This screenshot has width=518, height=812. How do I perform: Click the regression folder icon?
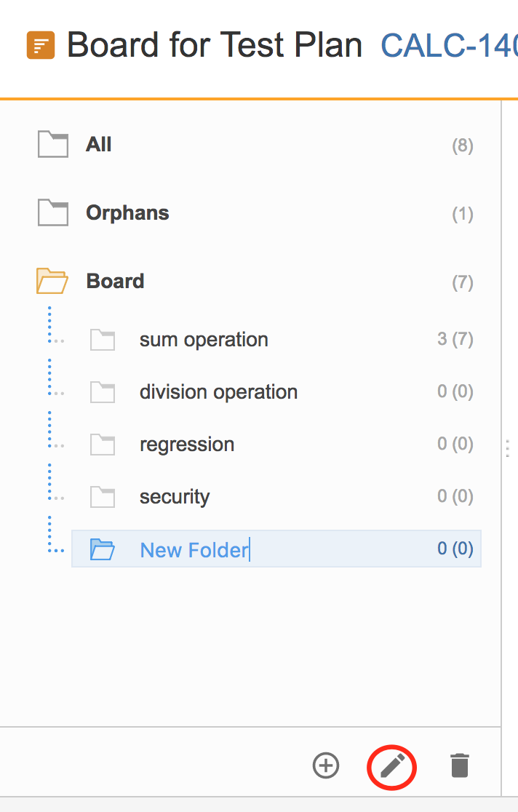point(103,445)
